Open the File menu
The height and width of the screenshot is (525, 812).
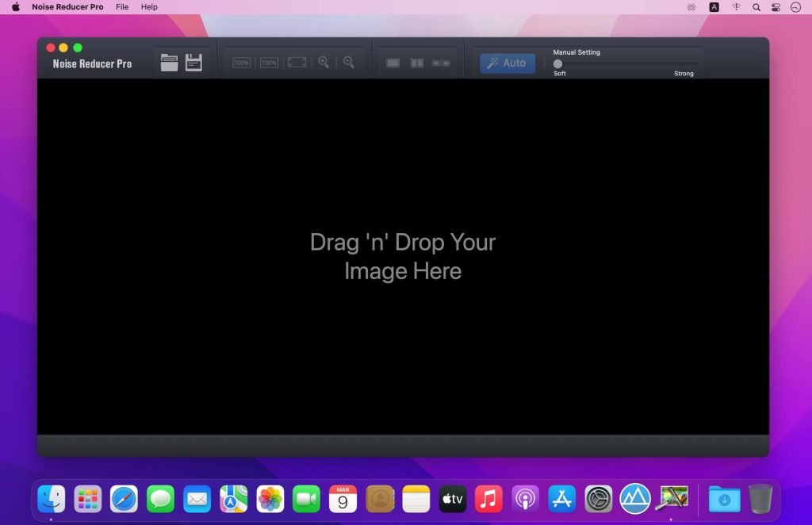click(x=122, y=7)
